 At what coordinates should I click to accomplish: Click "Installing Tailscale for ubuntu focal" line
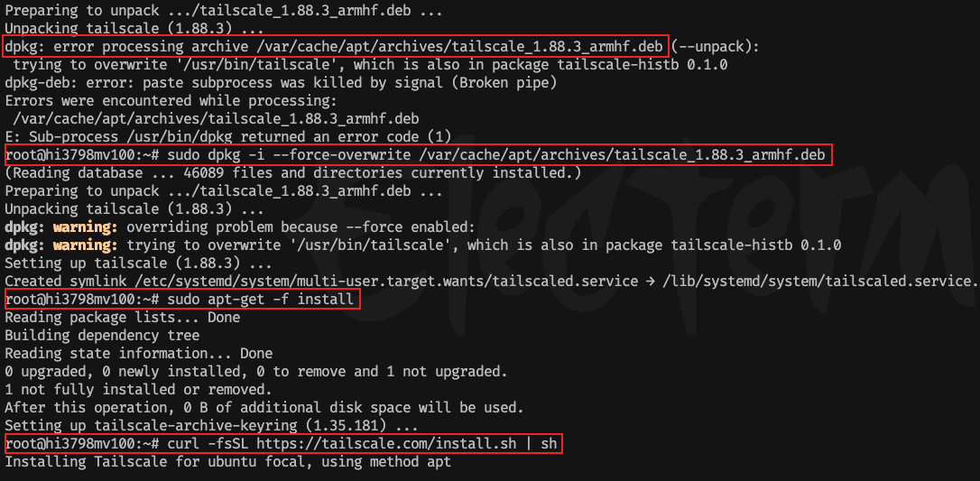point(227,462)
